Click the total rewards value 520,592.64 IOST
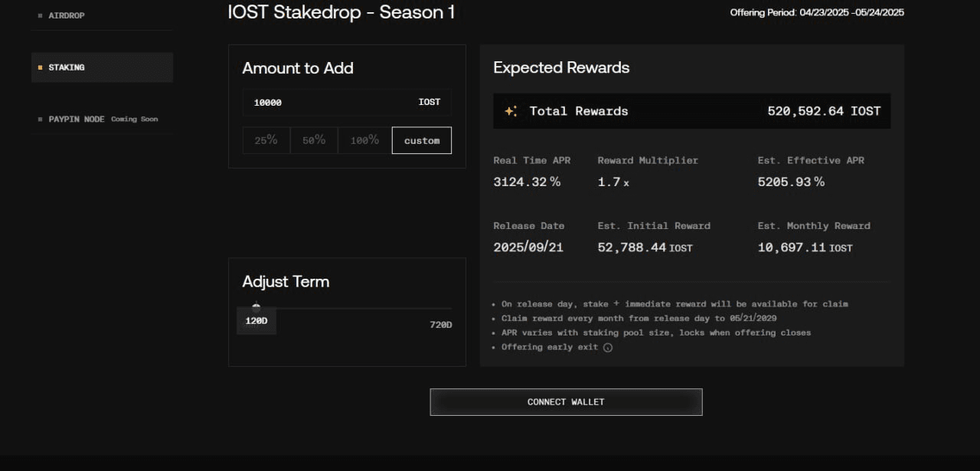980x471 pixels. tap(824, 111)
